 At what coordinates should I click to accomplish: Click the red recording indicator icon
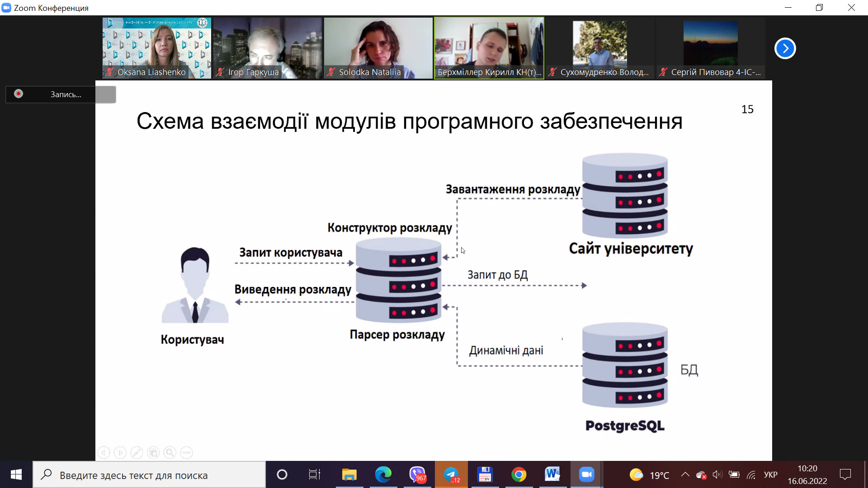coord(19,94)
